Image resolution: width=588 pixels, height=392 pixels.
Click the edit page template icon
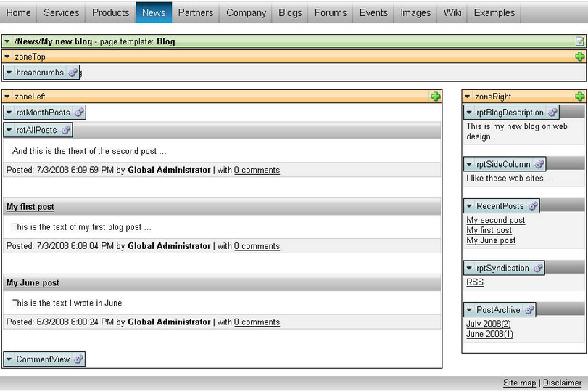pyautogui.click(x=580, y=41)
